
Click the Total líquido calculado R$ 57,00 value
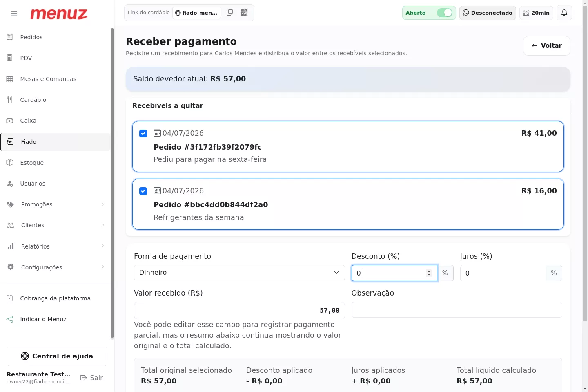point(474,381)
